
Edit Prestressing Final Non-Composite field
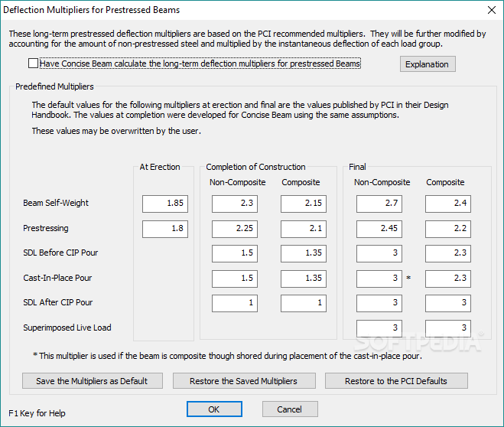pyautogui.click(x=379, y=229)
